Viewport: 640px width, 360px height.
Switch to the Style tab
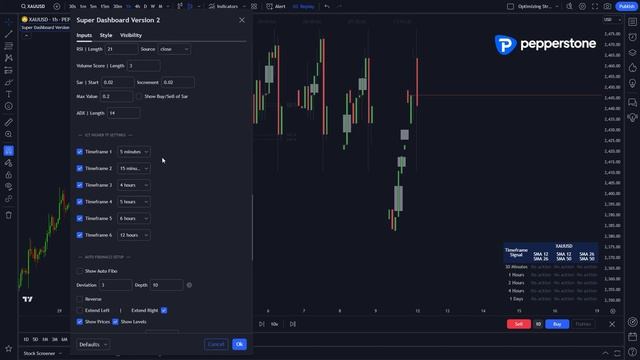coord(106,35)
